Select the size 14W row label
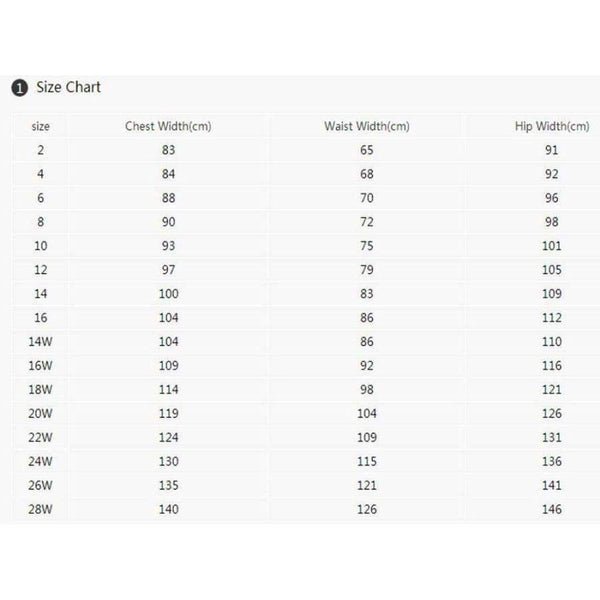Viewport: 600px width, 600px height. [x=41, y=341]
